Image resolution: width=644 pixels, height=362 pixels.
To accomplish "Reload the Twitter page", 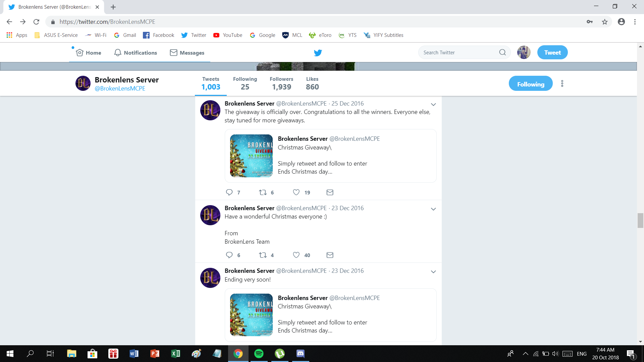I will click(36, 22).
